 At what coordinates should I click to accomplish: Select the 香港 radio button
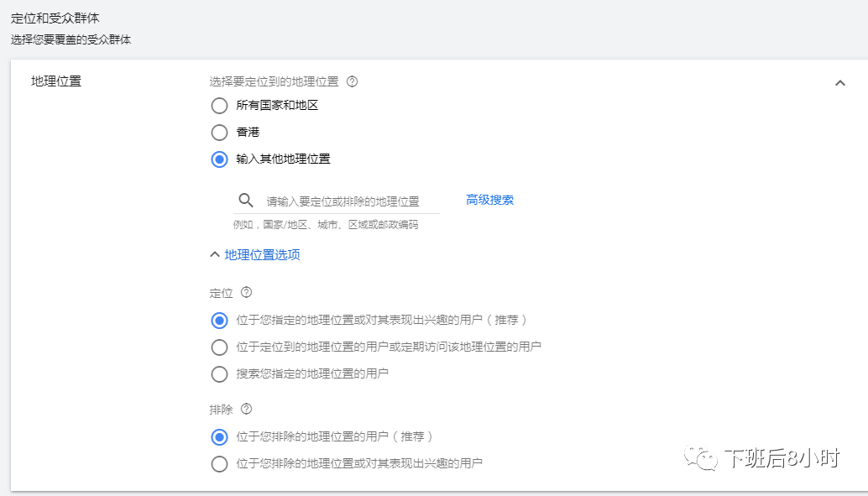(x=219, y=132)
